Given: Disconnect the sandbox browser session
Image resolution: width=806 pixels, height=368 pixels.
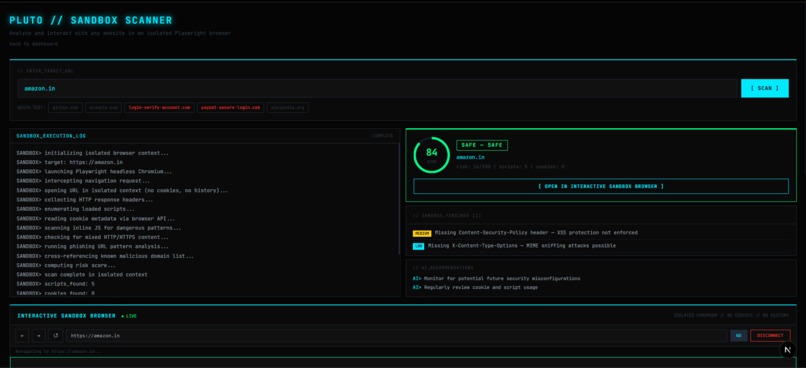Looking at the screenshot, I should 770,336.
